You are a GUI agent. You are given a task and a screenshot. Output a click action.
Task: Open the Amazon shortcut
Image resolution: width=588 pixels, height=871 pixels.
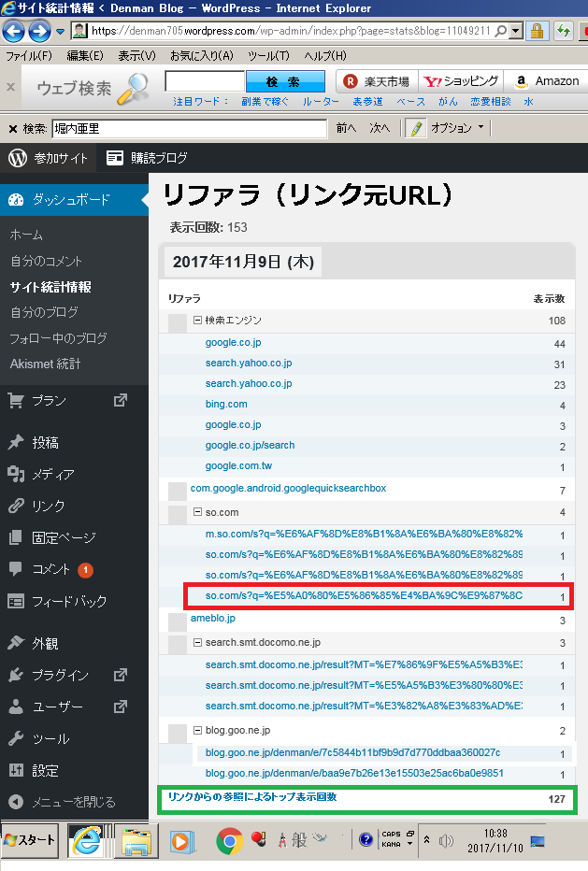point(546,81)
